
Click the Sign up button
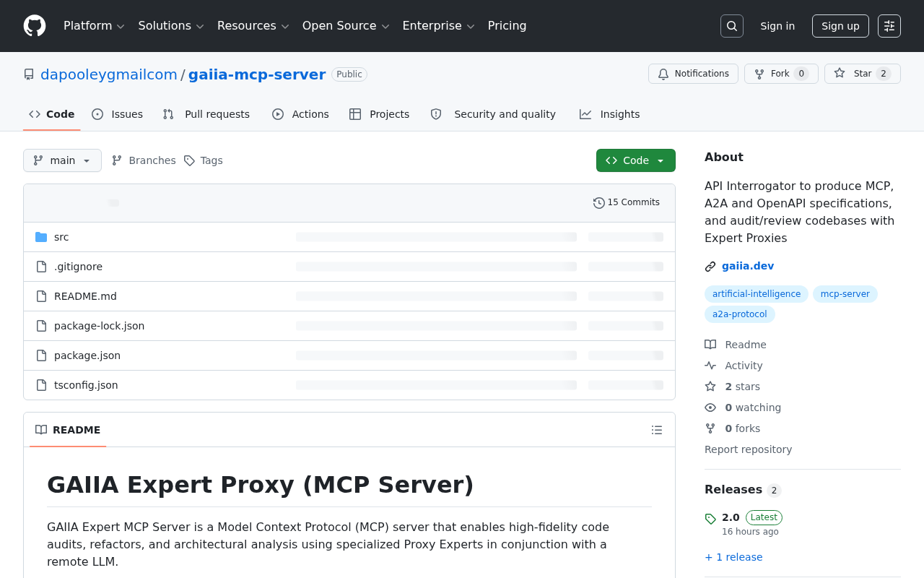pyautogui.click(x=840, y=26)
